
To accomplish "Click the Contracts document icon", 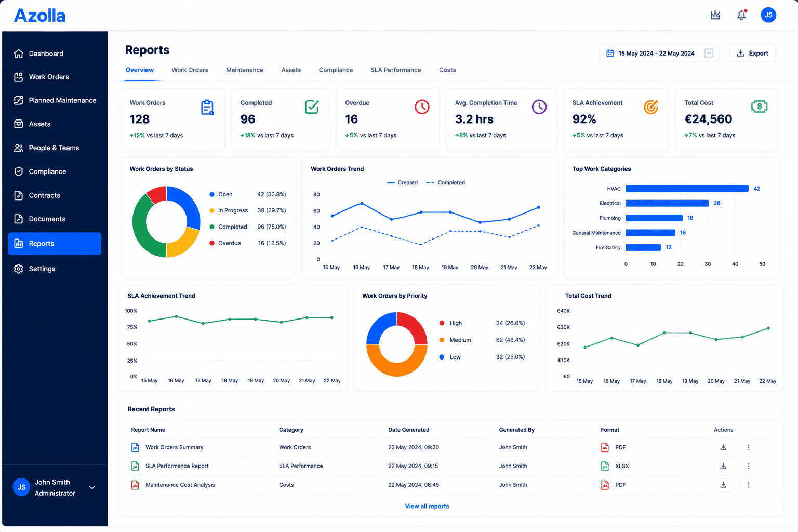I will point(19,195).
